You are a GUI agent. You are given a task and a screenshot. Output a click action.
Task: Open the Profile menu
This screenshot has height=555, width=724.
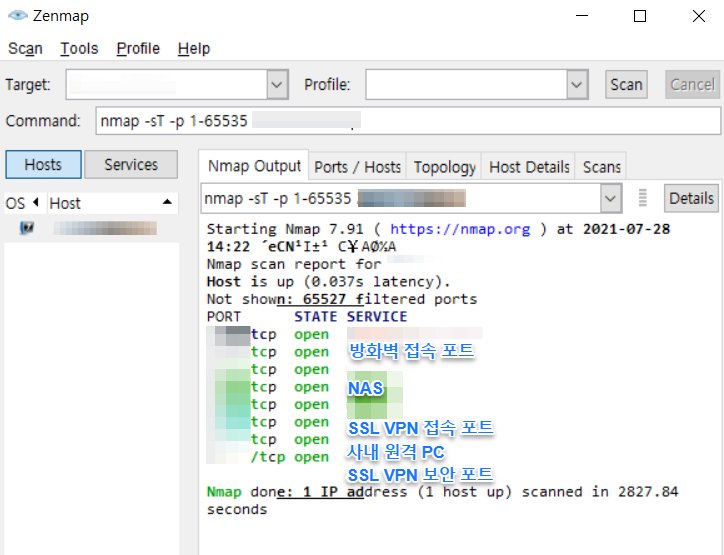coord(138,48)
